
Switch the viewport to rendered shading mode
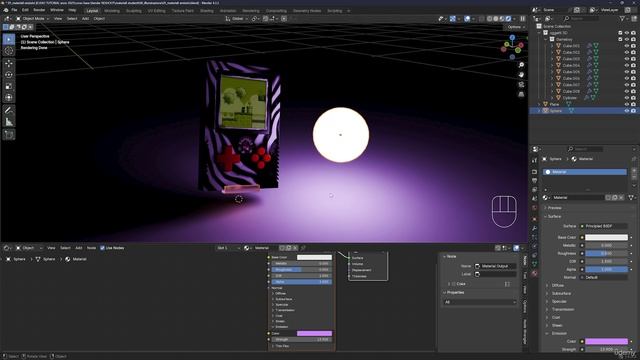(x=508, y=19)
